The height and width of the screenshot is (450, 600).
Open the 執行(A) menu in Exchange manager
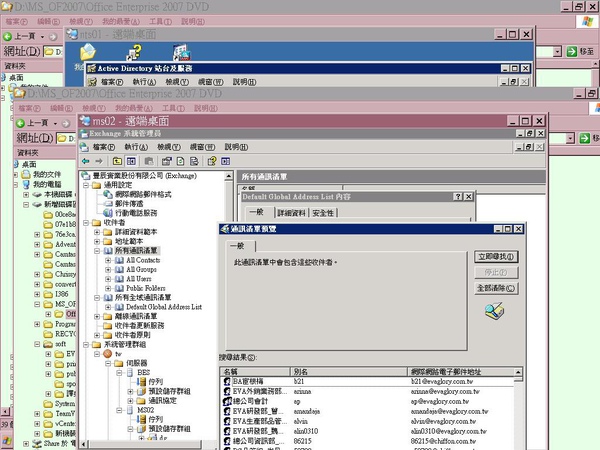click(x=136, y=147)
